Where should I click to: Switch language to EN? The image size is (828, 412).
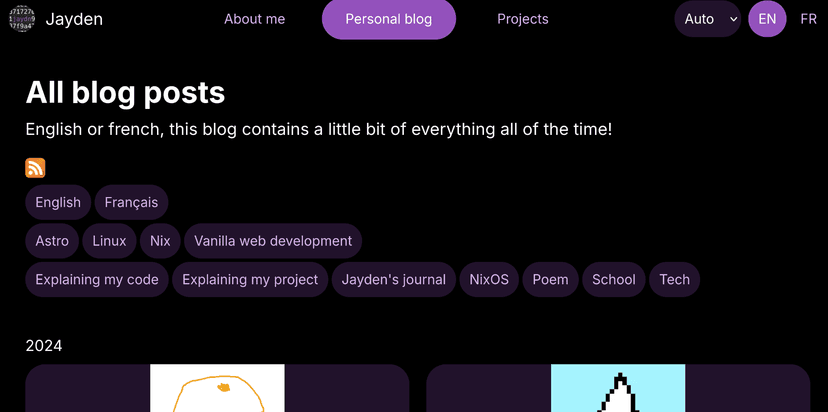tap(767, 19)
